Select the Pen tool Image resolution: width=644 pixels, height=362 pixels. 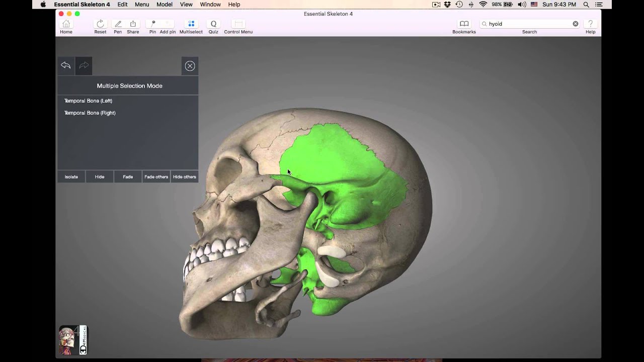pos(118,27)
